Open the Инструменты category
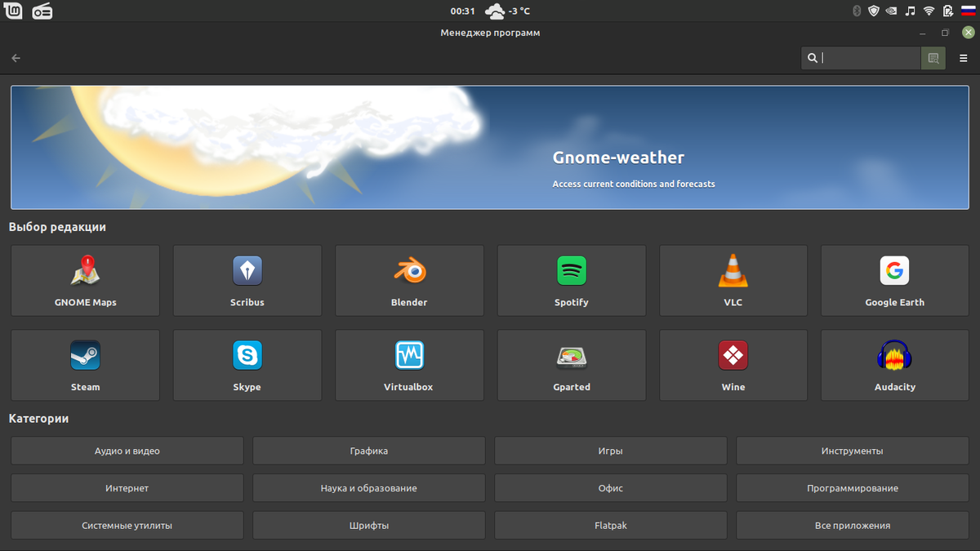The image size is (980, 551). pos(852,451)
